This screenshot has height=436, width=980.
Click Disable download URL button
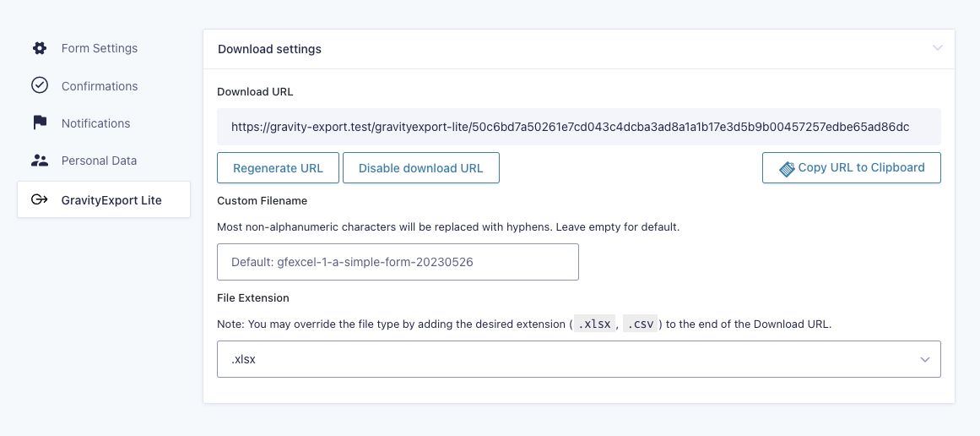420,168
